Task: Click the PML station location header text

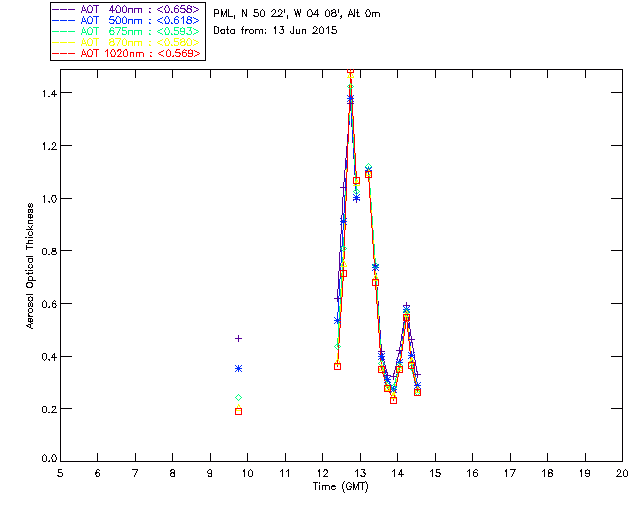Action: (297, 14)
